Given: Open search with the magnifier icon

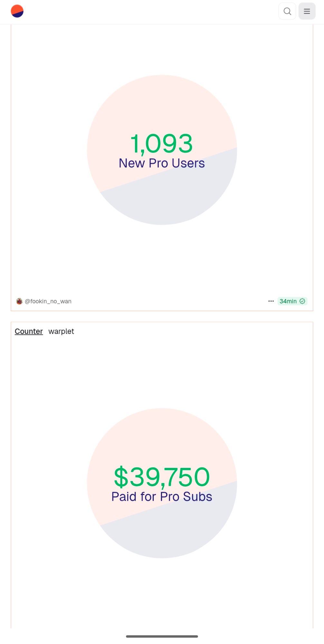Looking at the screenshot, I should point(287,11).
